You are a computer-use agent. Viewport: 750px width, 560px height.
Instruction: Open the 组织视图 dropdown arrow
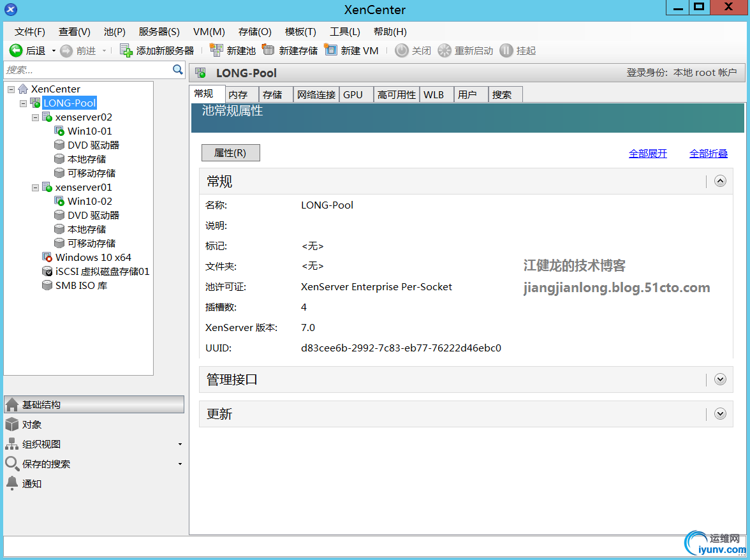[180, 445]
